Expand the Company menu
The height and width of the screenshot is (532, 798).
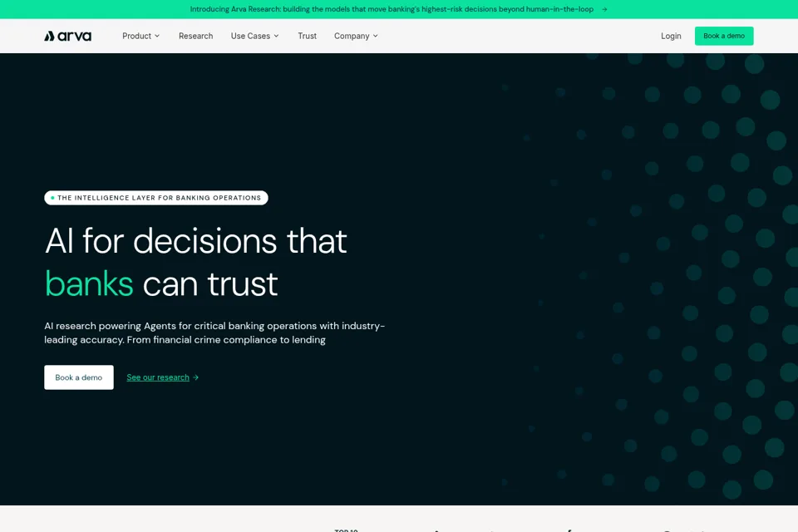(356, 36)
